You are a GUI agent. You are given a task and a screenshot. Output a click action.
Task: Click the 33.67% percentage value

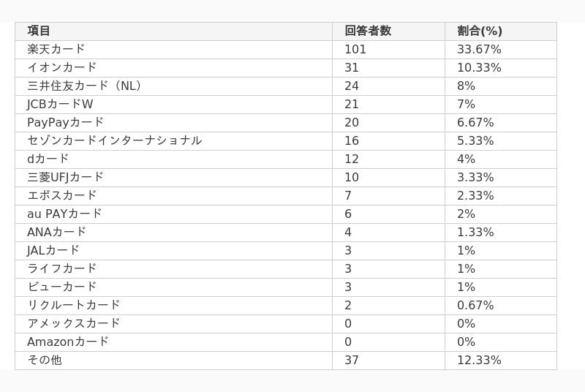pos(479,49)
